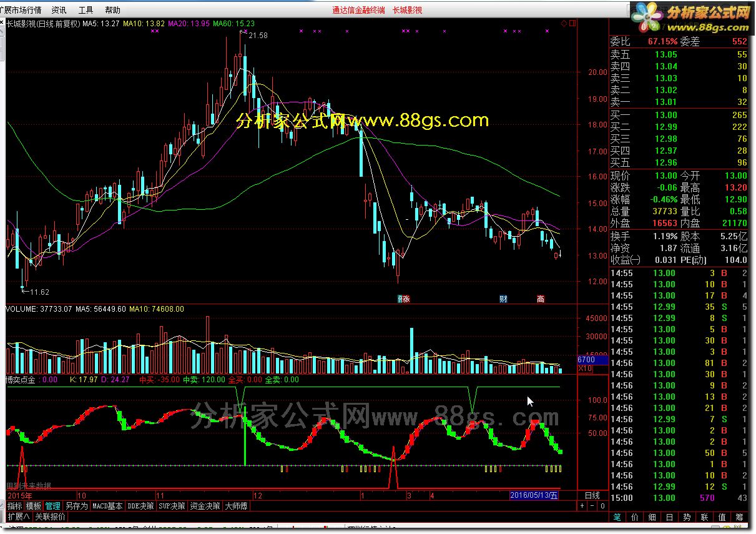Switch side panel to 势 tab
This screenshot has width=756, height=534.
pyautogui.click(x=687, y=517)
